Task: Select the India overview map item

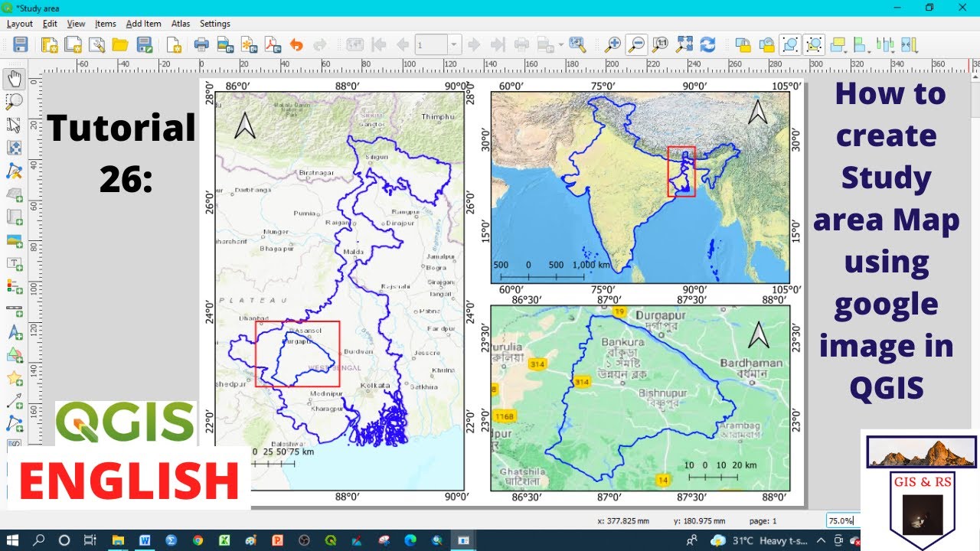Action: [x=640, y=187]
